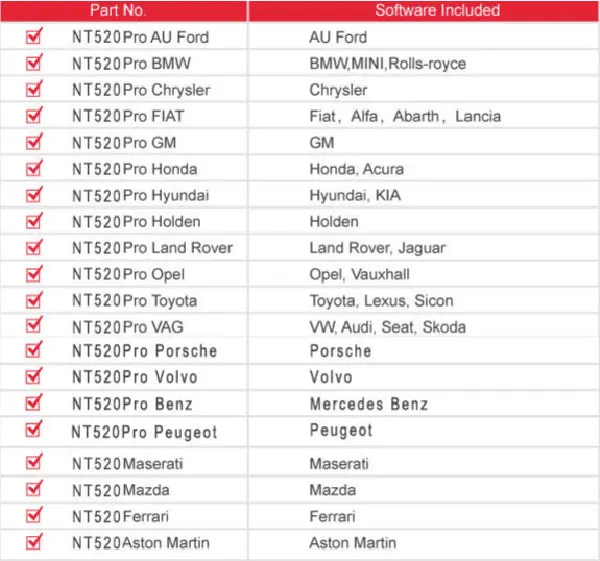Viewport: 600px width, 561px height.
Task: Toggle the NT520Aston Martin checkbox
Action: (x=34, y=542)
